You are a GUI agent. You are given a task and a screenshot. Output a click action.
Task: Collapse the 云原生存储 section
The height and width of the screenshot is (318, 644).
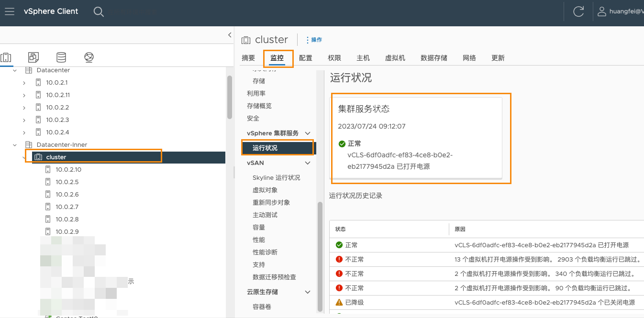pos(308,292)
